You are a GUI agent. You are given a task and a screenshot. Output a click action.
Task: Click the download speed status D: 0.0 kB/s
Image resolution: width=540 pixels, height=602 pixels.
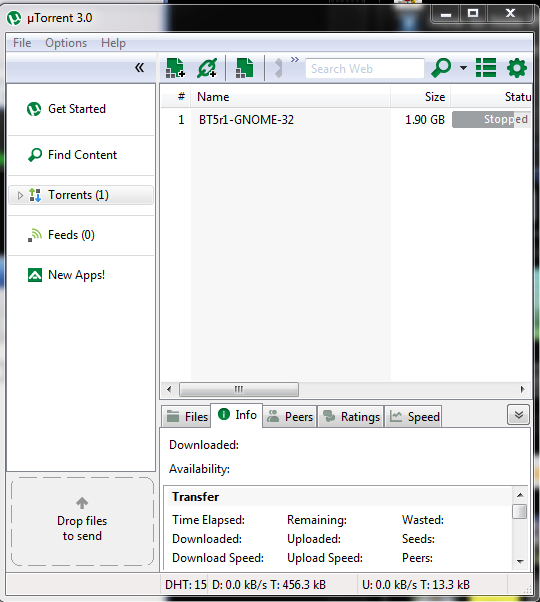click(269, 585)
